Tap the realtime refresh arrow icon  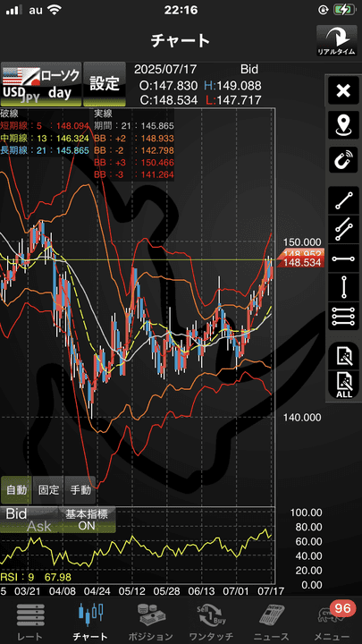click(337, 41)
